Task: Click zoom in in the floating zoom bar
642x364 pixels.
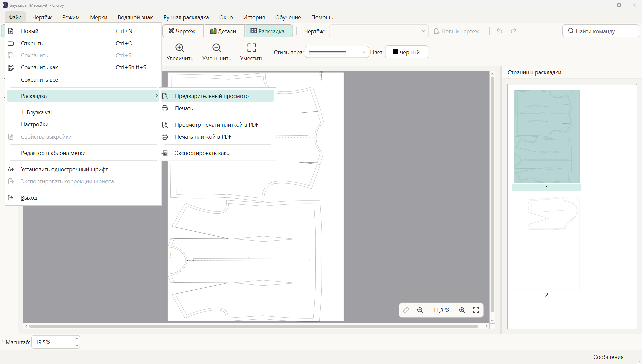Action: [462, 310]
